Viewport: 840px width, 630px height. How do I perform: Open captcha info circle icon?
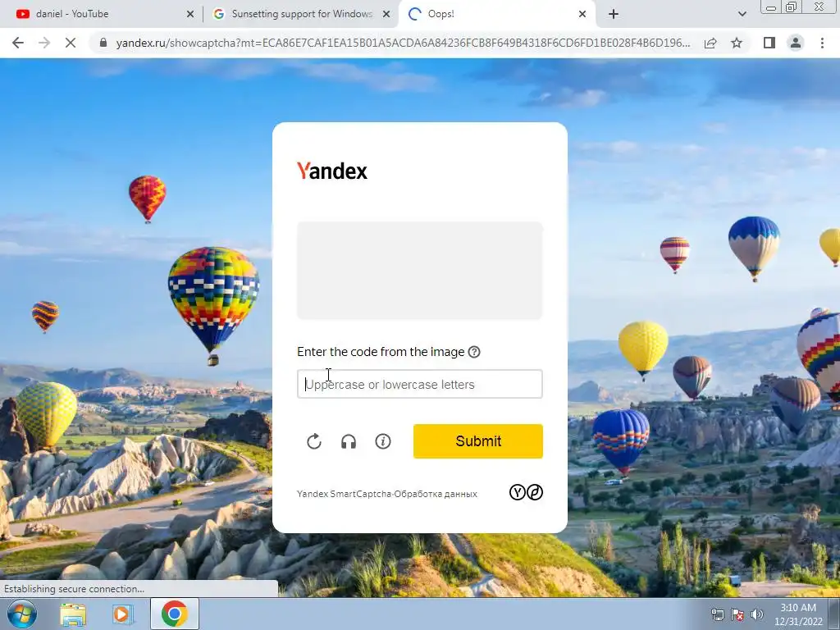tap(383, 441)
